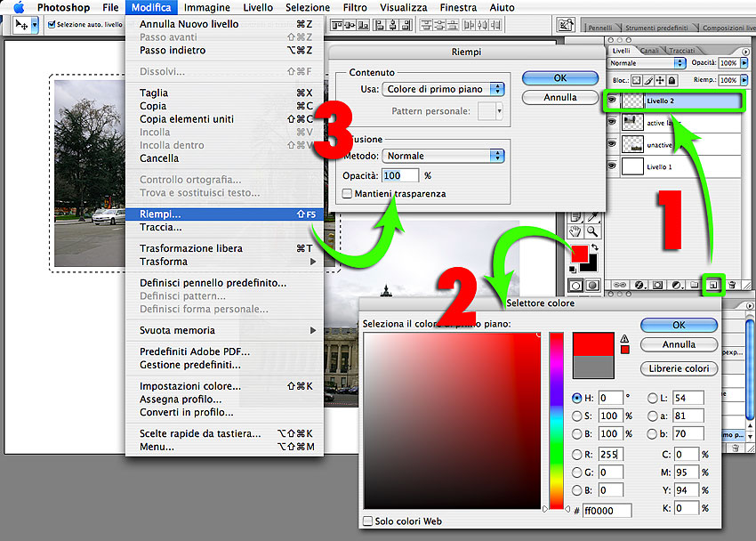
Task: Lock layer position
Action: (660, 80)
